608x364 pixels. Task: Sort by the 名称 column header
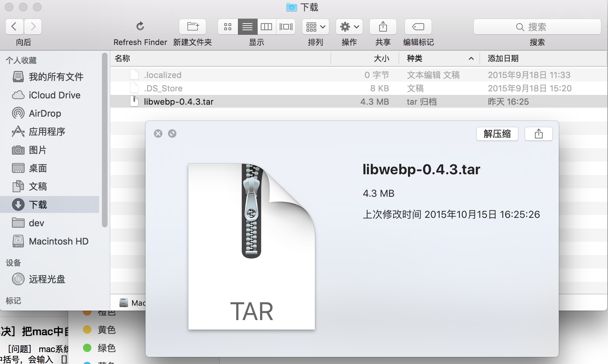220,58
